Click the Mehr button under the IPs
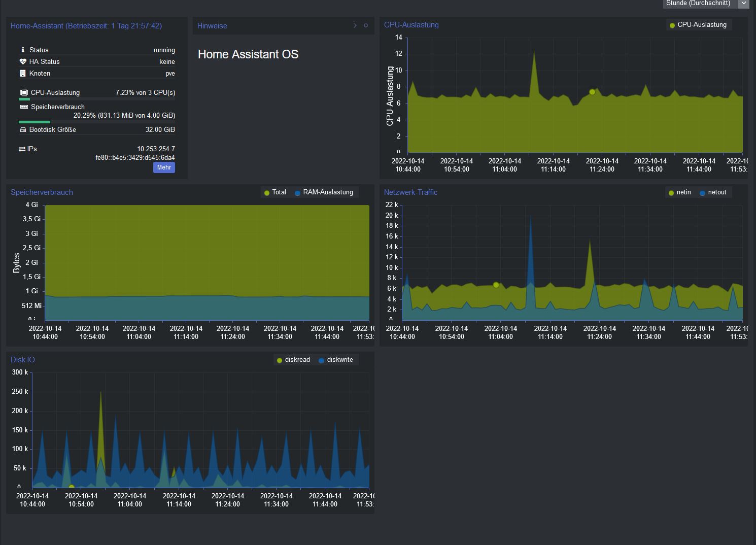Image resolution: width=756 pixels, height=545 pixels. pos(164,167)
